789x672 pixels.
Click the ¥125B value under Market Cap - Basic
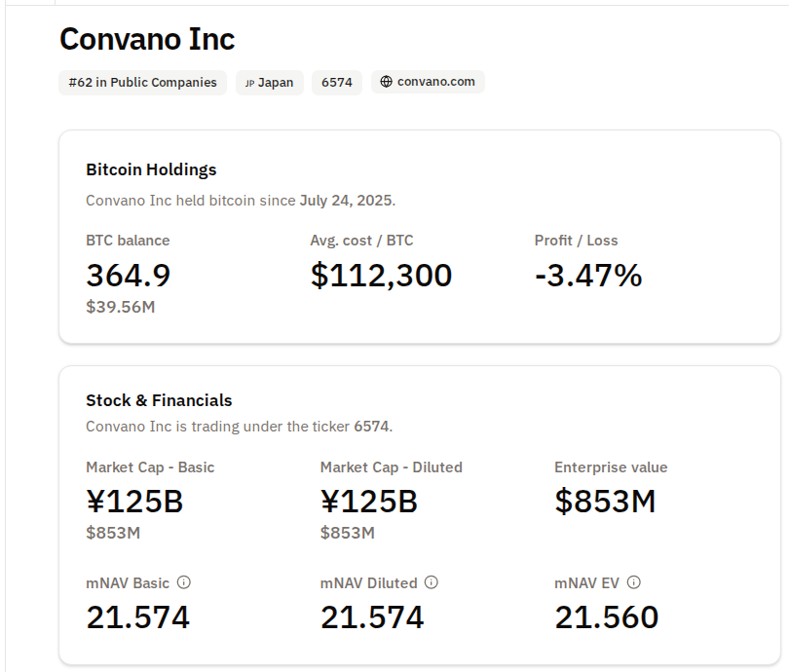(134, 502)
